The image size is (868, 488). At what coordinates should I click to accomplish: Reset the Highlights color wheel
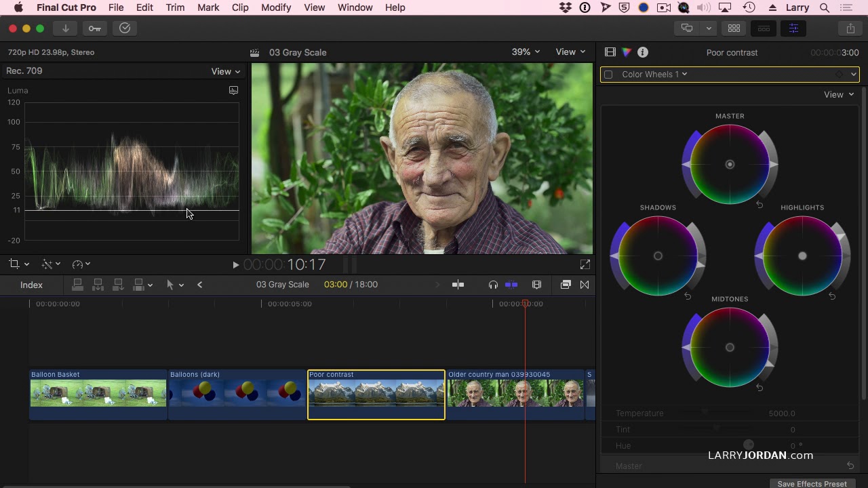point(832,296)
